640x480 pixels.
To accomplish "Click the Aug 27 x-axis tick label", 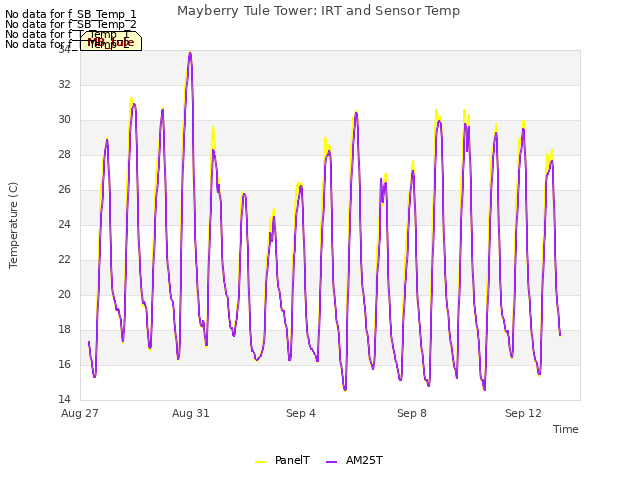I will click(80, 413).
